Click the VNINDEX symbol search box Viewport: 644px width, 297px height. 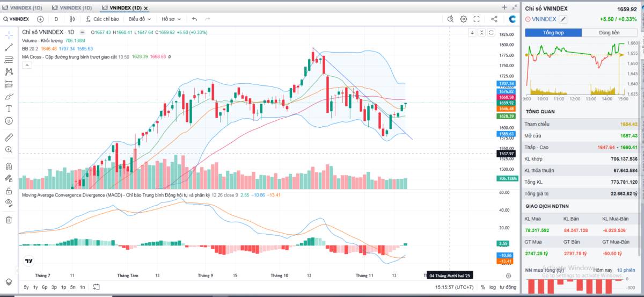(16, 19)
